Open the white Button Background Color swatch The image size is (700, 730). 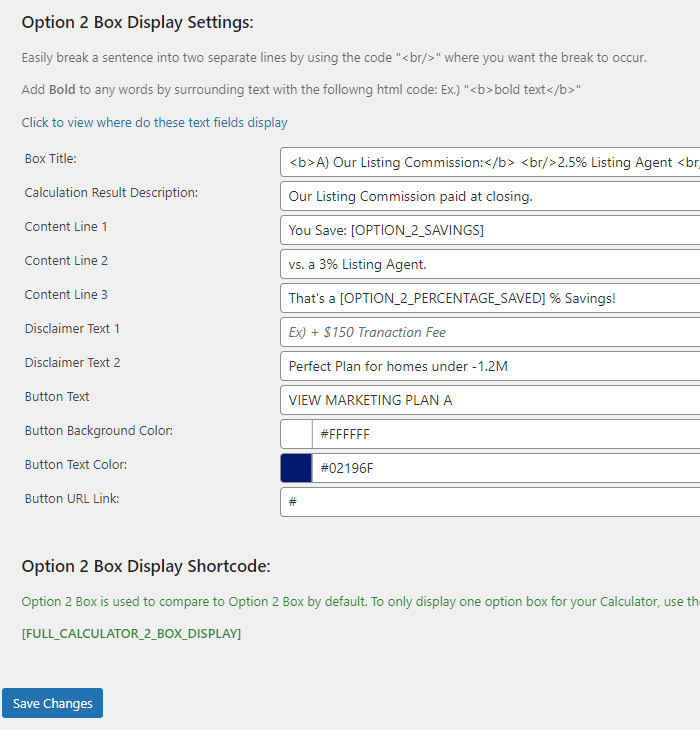click(296, 434)
